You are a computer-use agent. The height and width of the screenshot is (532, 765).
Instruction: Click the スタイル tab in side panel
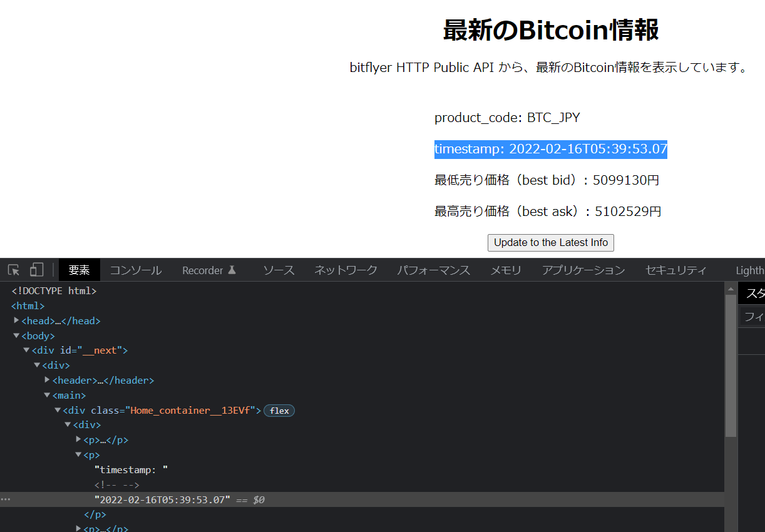[x=753, y=293]
